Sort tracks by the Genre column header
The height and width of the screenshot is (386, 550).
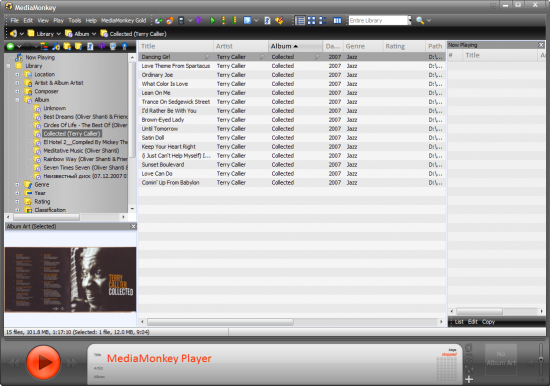362,46
